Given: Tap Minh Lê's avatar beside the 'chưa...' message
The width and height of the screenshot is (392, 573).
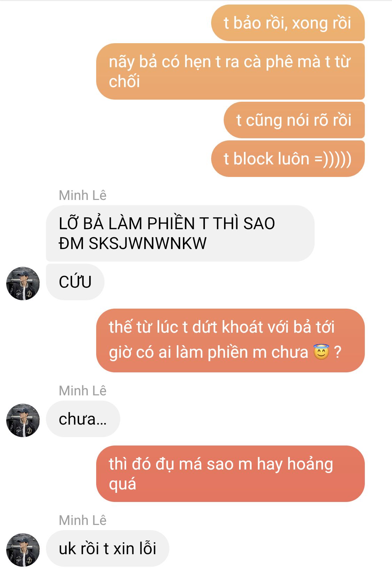Looking at the screenshot, I should (x=23, y=420).
